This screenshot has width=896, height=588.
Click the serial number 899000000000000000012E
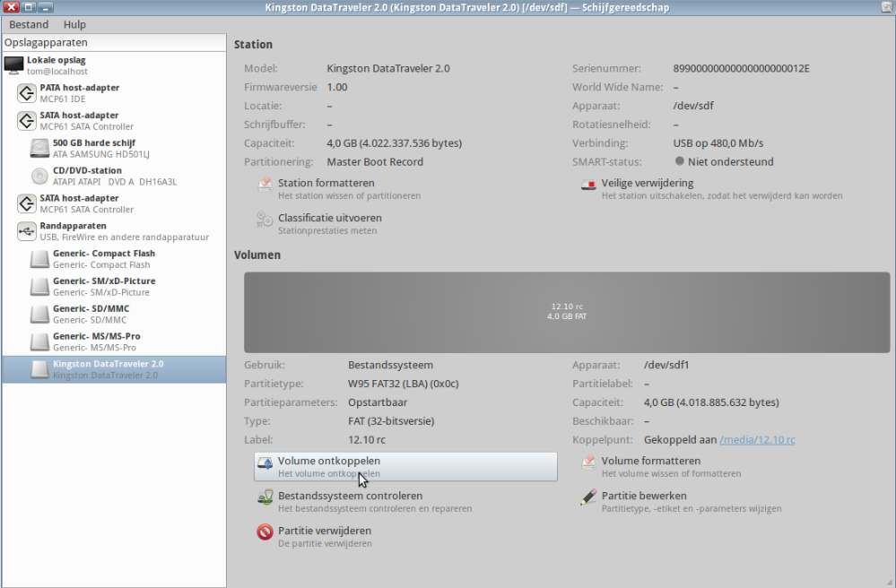(x=741, y=68)
